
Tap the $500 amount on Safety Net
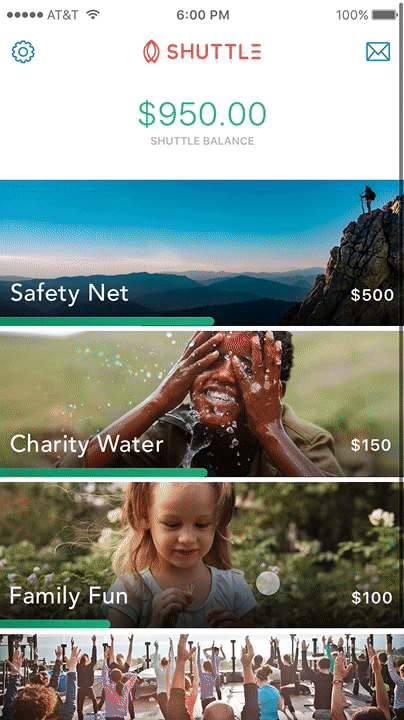click(372, 295)
